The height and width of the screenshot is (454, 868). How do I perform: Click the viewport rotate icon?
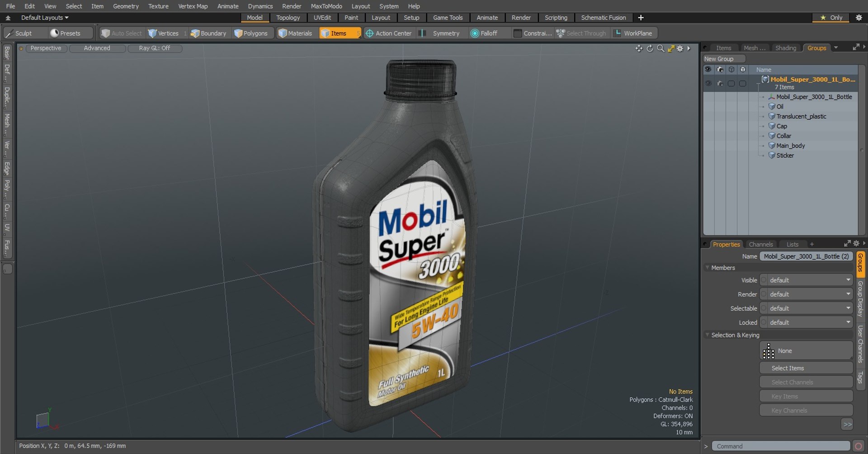650,48
